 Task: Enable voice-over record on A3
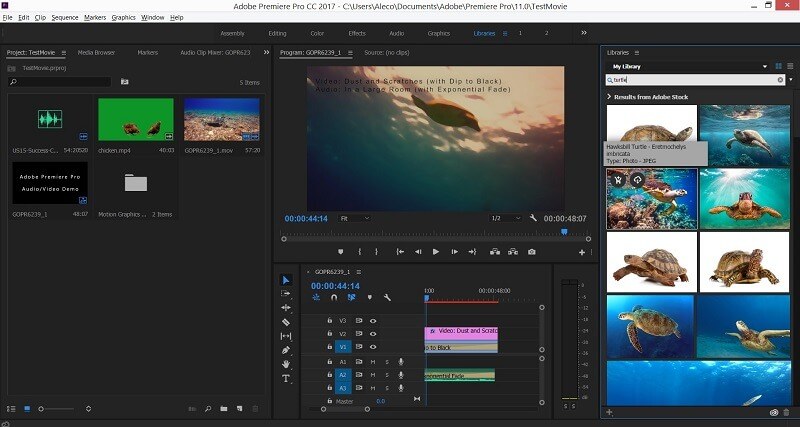click(x=401, y=388)
